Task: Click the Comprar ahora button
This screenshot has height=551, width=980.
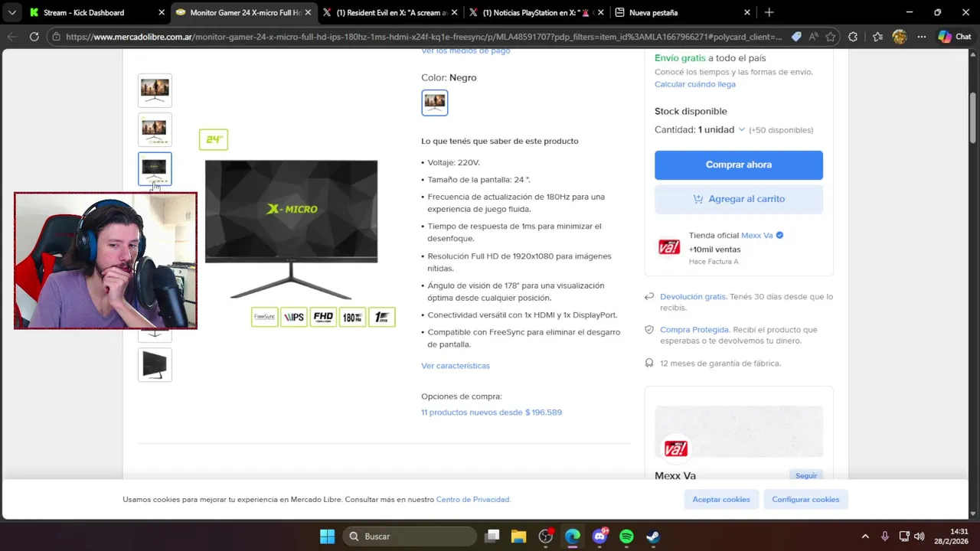Action: tap(739, 165)
